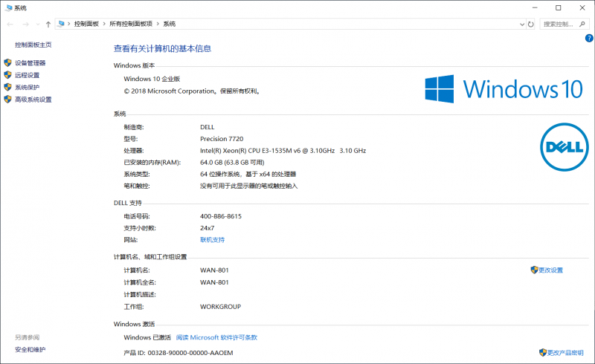
Task: Click the 没有可用于此显示器的笔或触控输入 text
Action: tap(249, 186)
